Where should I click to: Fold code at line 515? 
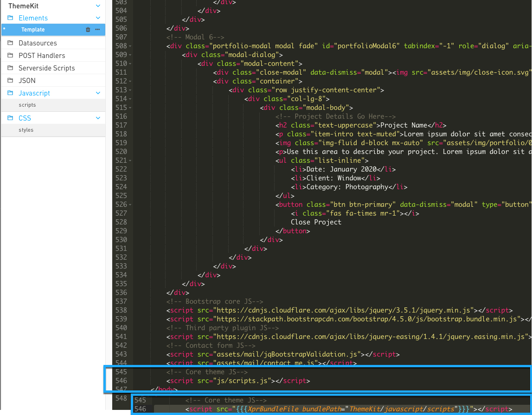[130, 108]
